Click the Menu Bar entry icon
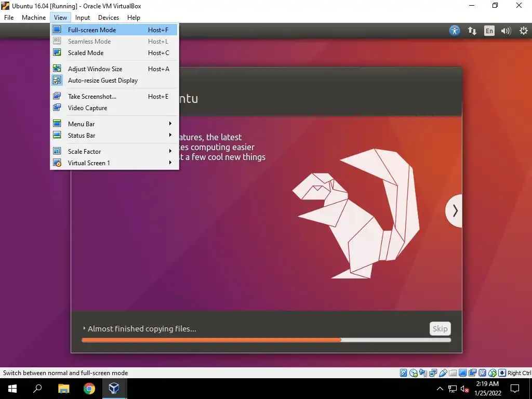This screenshot has width=532, height=399. 57,124
